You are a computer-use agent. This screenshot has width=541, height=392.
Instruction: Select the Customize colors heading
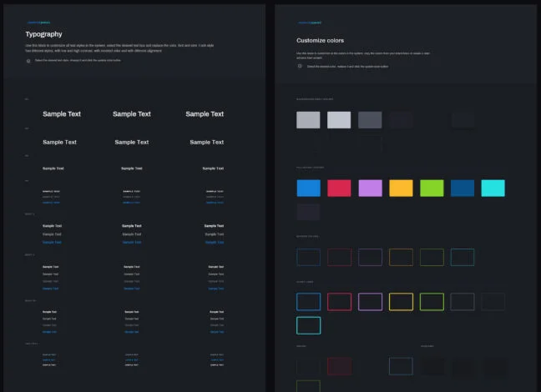click(x=321, y=40)
